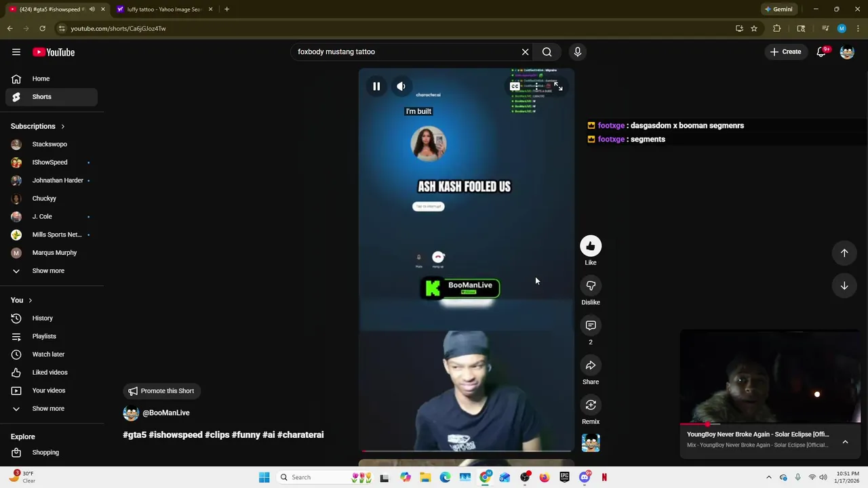868x488 pixels.
Task: Go to next Short using down arrow
Action: [x=844, y=285]
